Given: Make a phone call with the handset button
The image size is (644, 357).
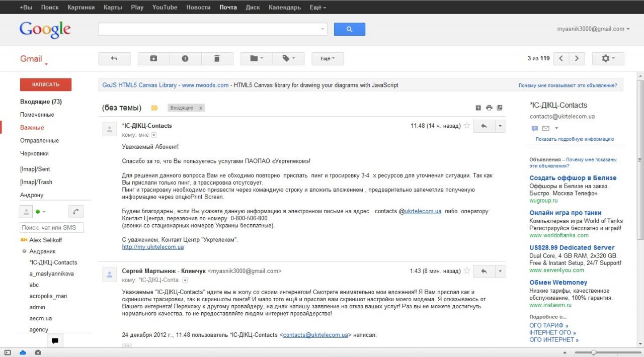Looking at the screenshot, I should click(76, 212).
